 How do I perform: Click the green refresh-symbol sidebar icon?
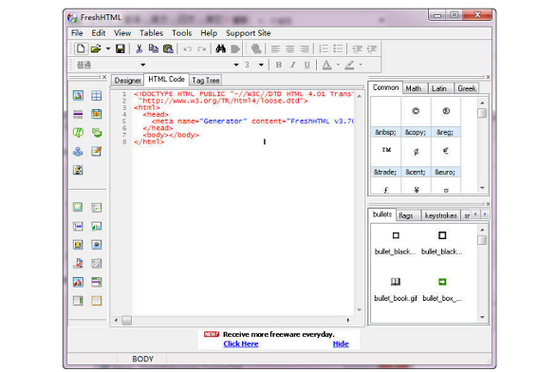(96, 133)
